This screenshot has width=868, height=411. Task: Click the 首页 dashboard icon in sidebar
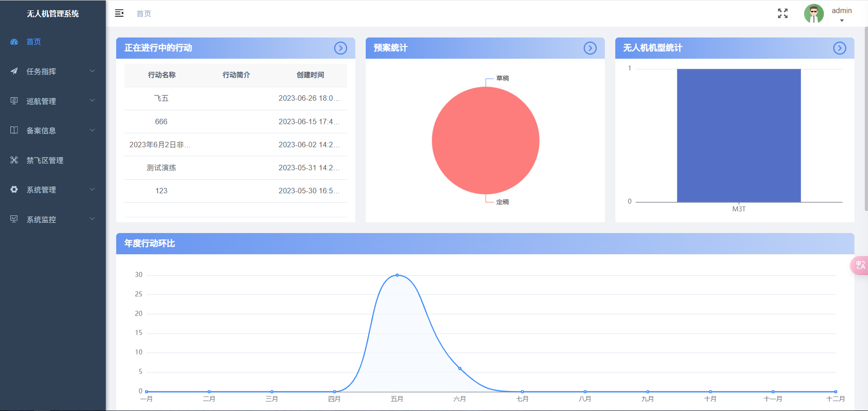tap(14, 42)
